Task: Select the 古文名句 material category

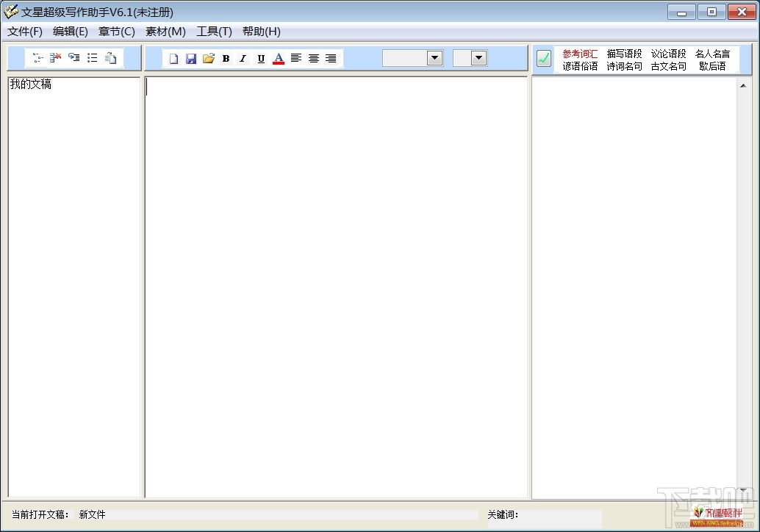Action: coord(668,66)
